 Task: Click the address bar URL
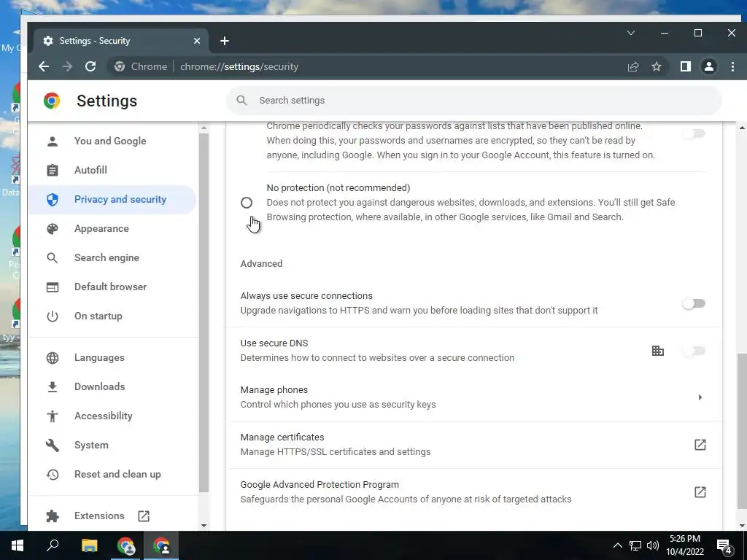(239, 66)
